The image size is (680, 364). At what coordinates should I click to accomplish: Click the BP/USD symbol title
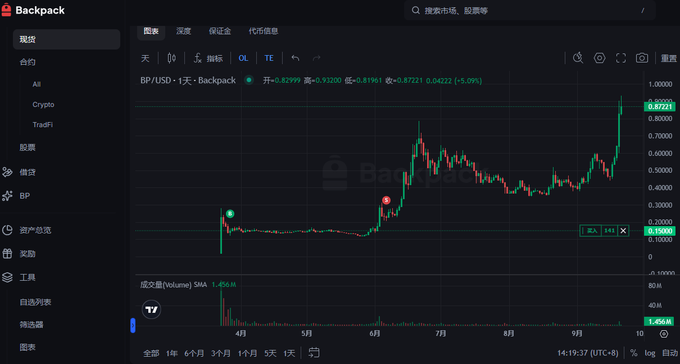[x=188, y=80]
